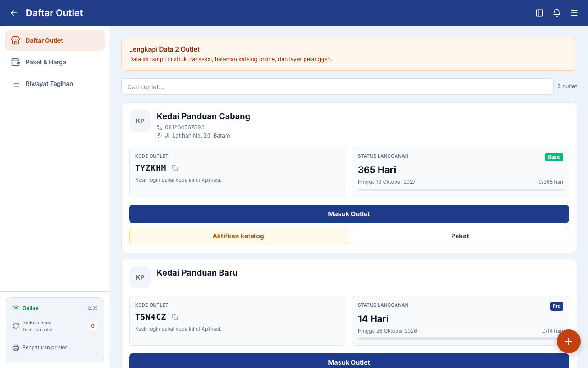
Task: Click the sync icon beside Sinkronisasi
Action: tap(16, 326)
